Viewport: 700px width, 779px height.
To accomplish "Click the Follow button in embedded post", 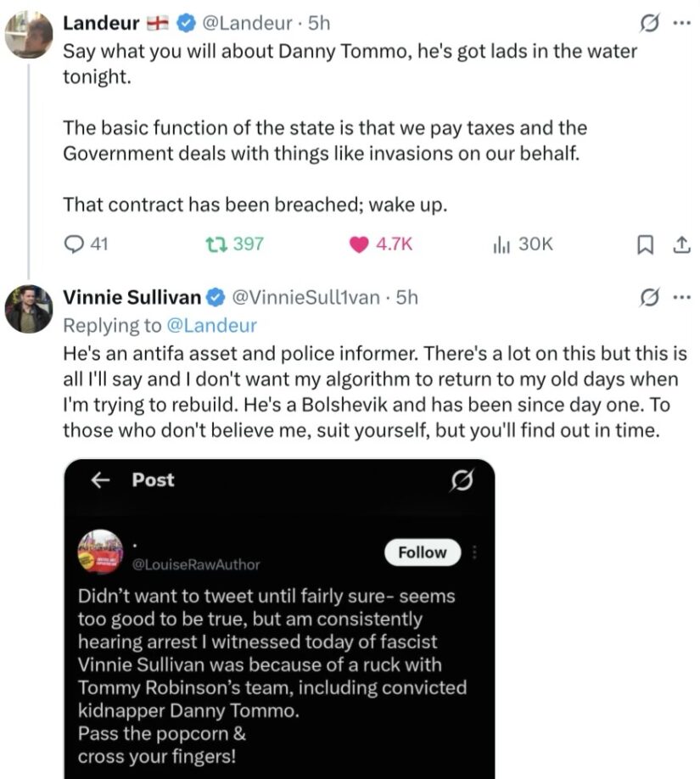I will pyautogui.click(x=423, y=552).
